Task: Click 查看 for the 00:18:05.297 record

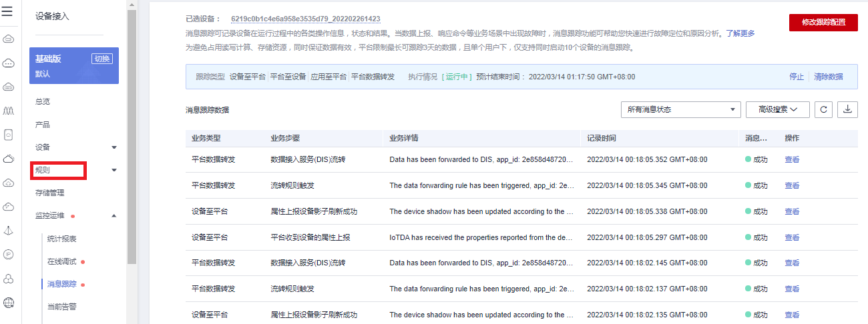Action: (792, 237)
